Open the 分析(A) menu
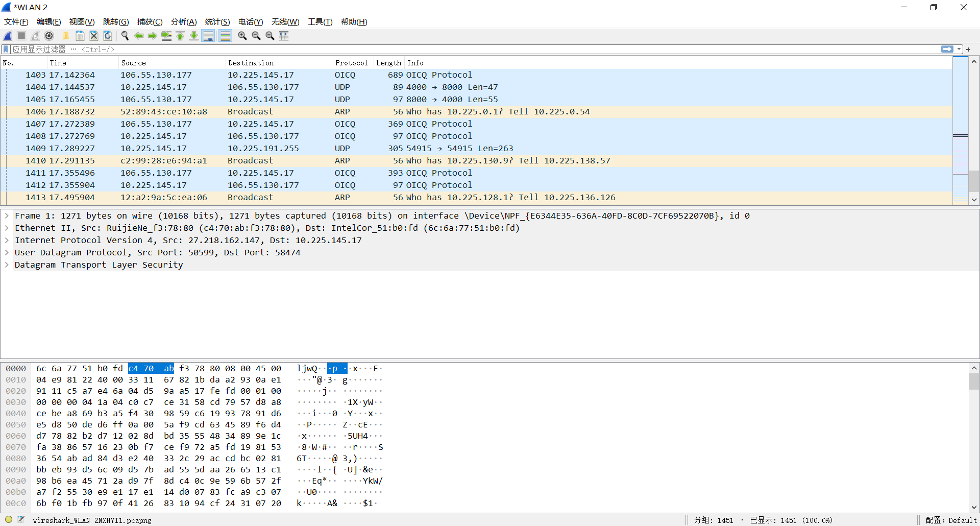980x526 pixels. click(x=183, y=22)
